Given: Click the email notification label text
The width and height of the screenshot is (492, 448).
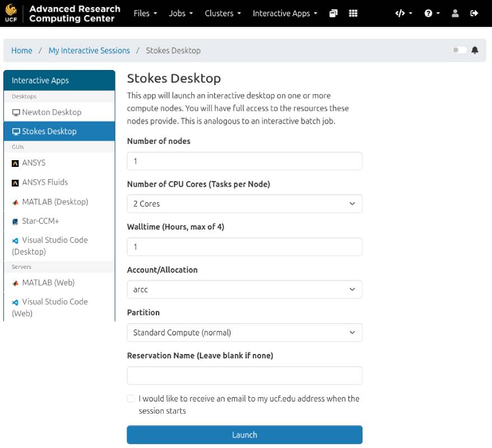Looking at the screenshot, I should (x=249, y=405).
